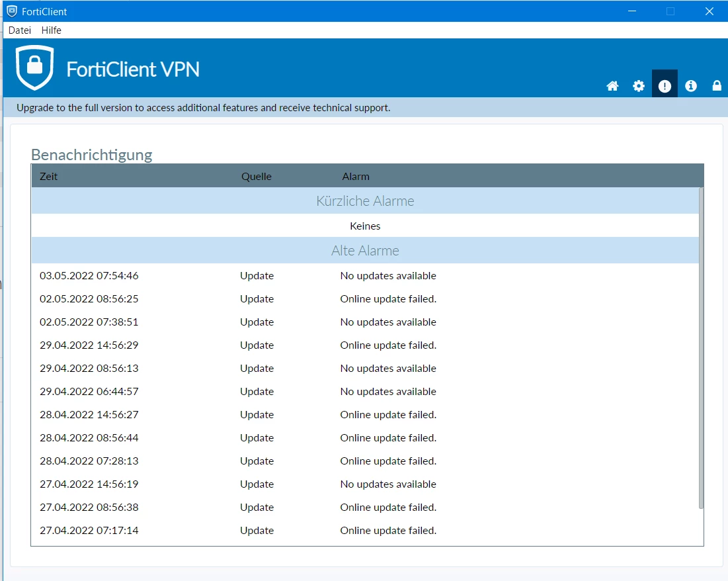Click alarm text for 02.05.2022 08:56:25

[x=388, y=299]
